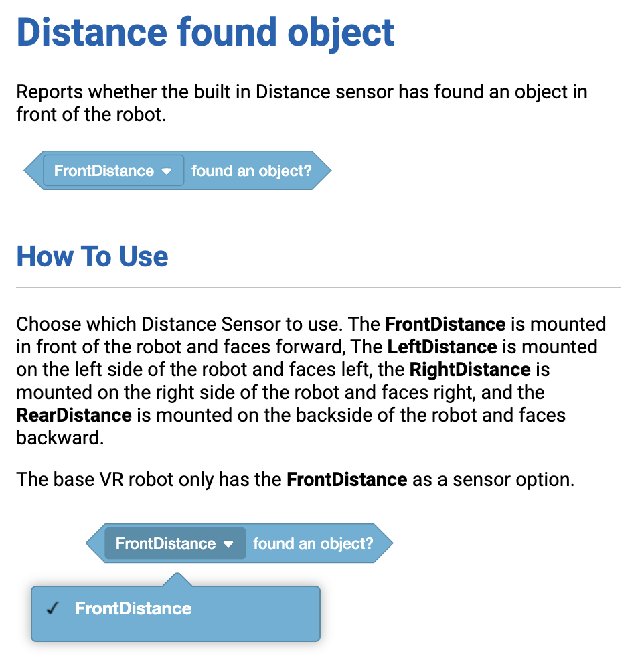Click the second FrontDistance found an object block
This screenshot has width=644, height=672.
238,543
